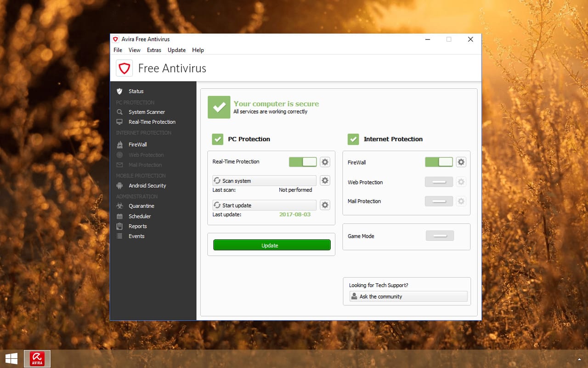
Task: Click the Start update button
Action: [264, 205]
